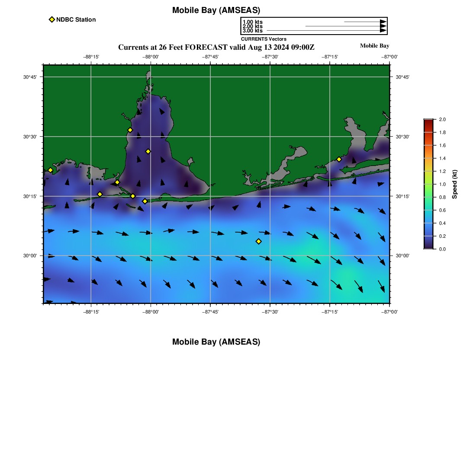Image resolution: width=476 pixels, height=454 pixels.
Task: Click the CURRENTS Vectors caption
Action: click(264, 39)
